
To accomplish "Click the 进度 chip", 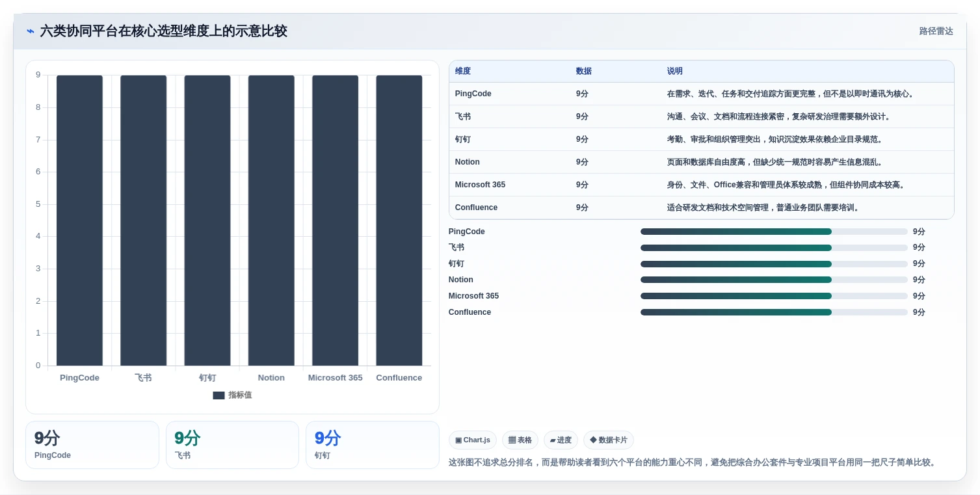I will pyautogui.click(x=561, y=440).
